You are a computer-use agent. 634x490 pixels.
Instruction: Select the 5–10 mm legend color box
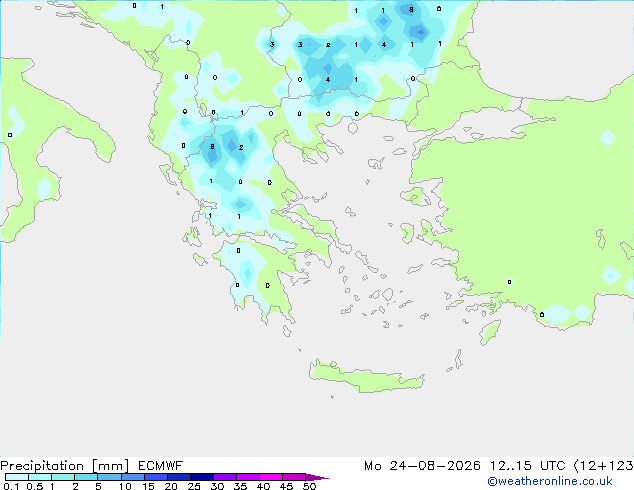click(x=109, y=477)
